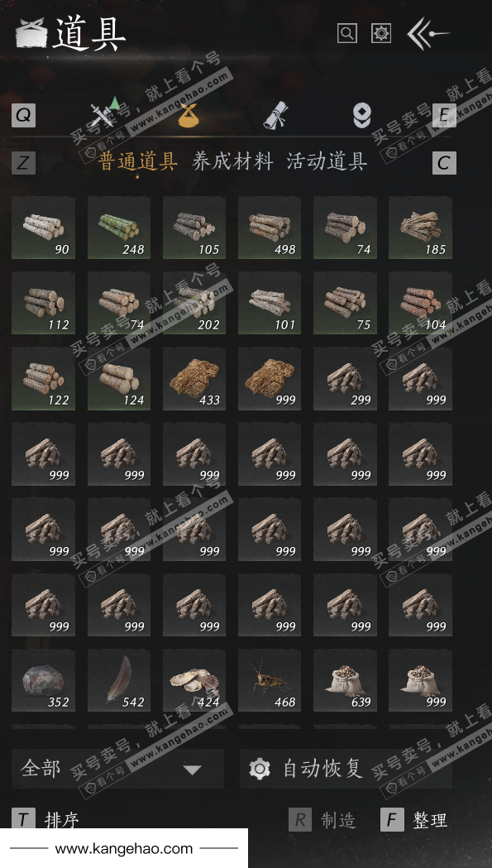Switch to 活动道具 tab

click(x=327, y=161)
